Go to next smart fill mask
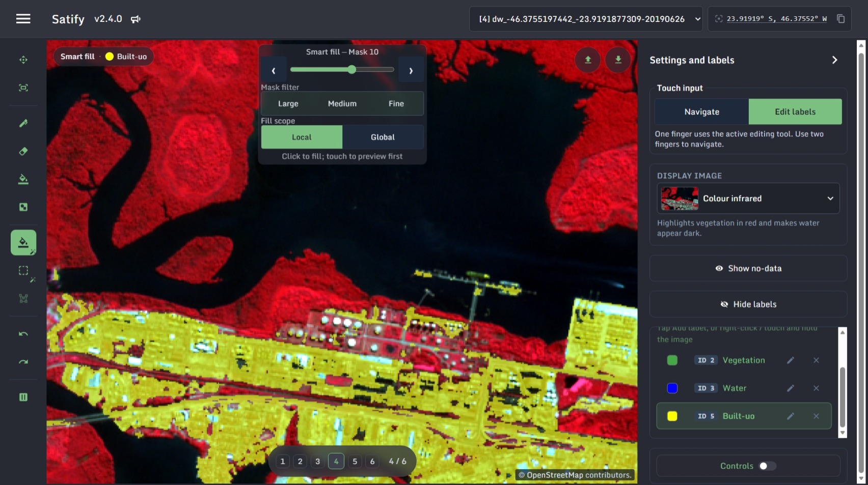Screen dimensions: 868x485 pyautogui.click(x=411, y=70)
